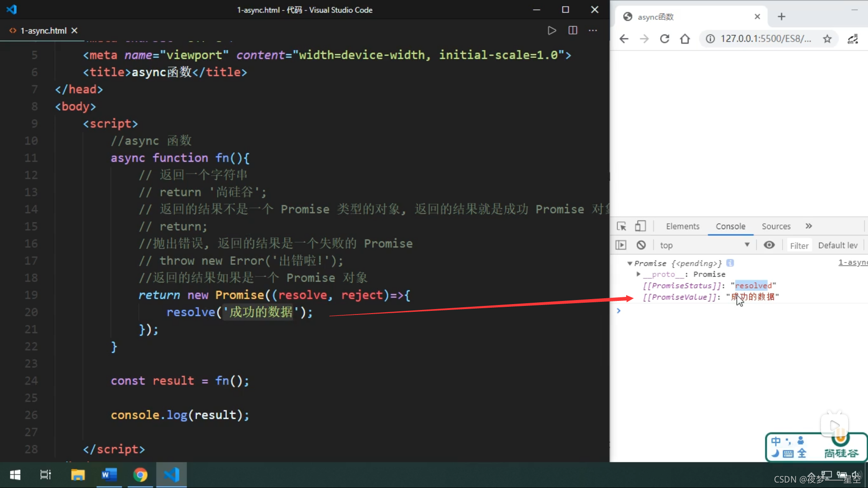Click the Console panel clear icon
868x488 pixels.
[641, 245]
